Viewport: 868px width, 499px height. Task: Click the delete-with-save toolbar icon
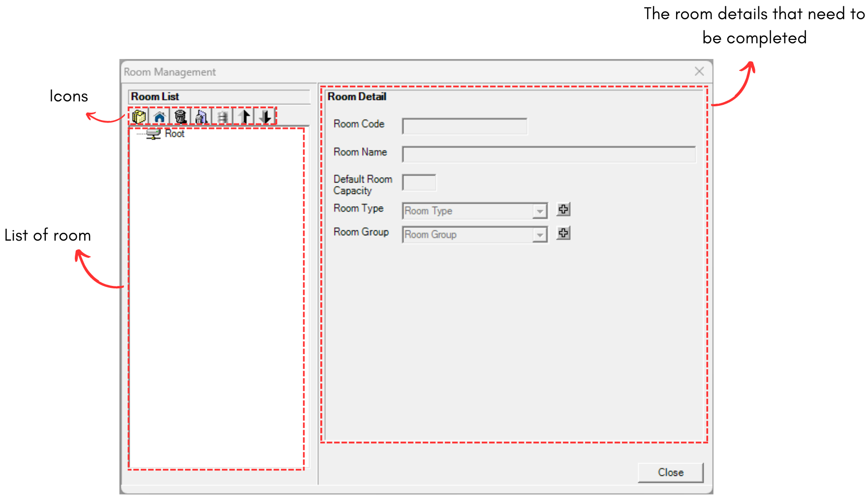coord(201,116)
